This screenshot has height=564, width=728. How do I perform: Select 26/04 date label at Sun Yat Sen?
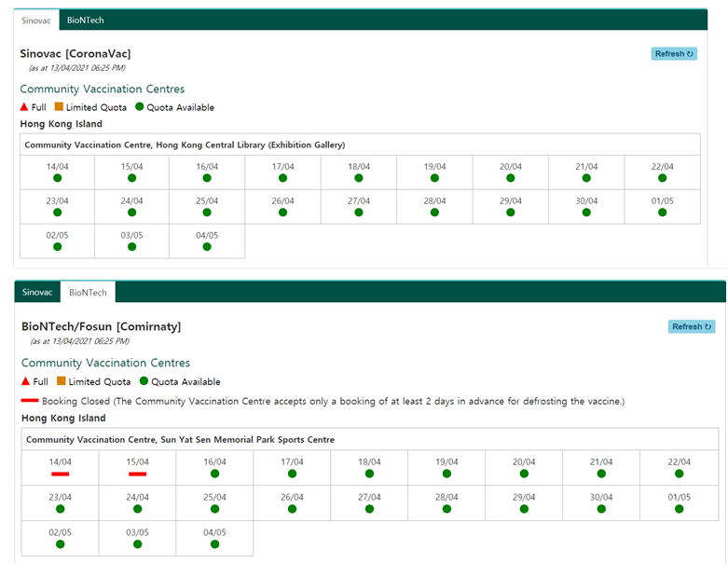pos(292,497)
